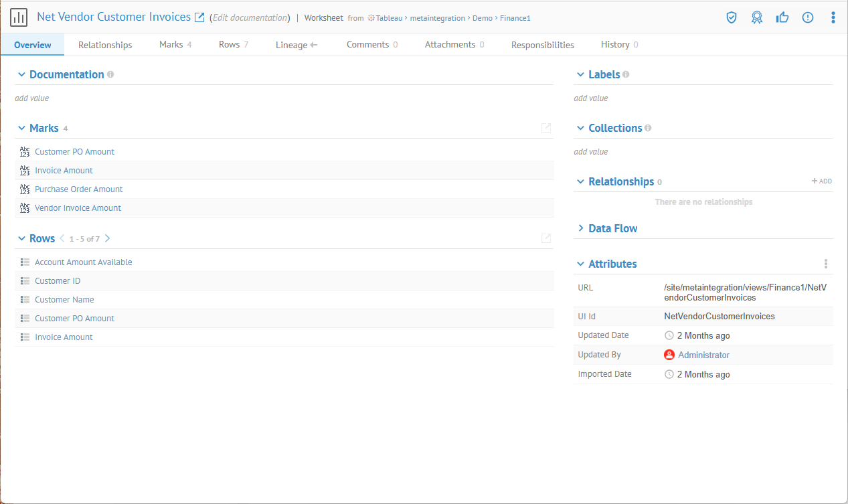Click the thumbs up icon
The height and width of the screenshot is (504, 848).
[x=782, y=17]
